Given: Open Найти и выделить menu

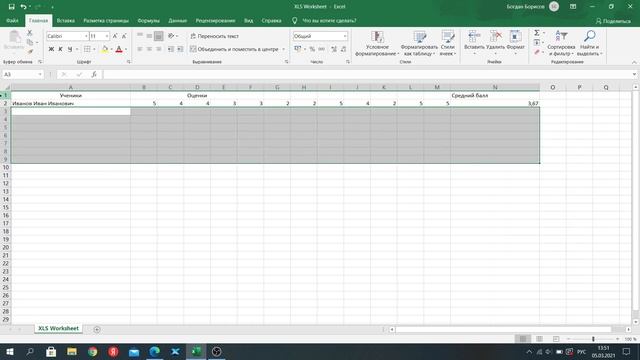Looking at the screenshot, I should point(589,43).
